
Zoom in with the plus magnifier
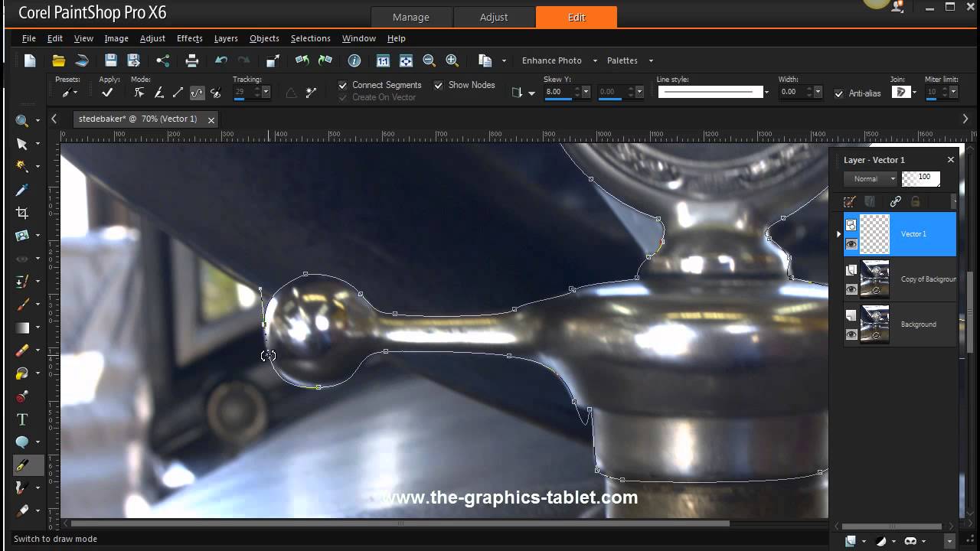[x=452, y=60]
